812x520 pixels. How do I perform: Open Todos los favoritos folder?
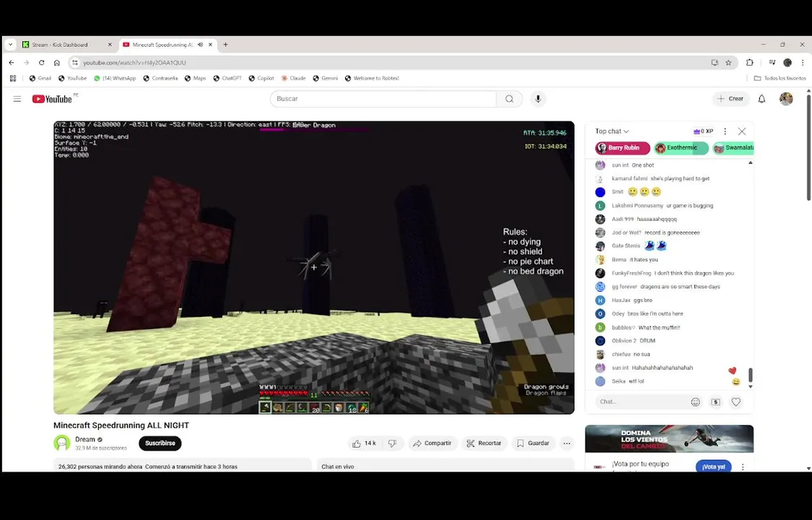(x=780, y=78)
